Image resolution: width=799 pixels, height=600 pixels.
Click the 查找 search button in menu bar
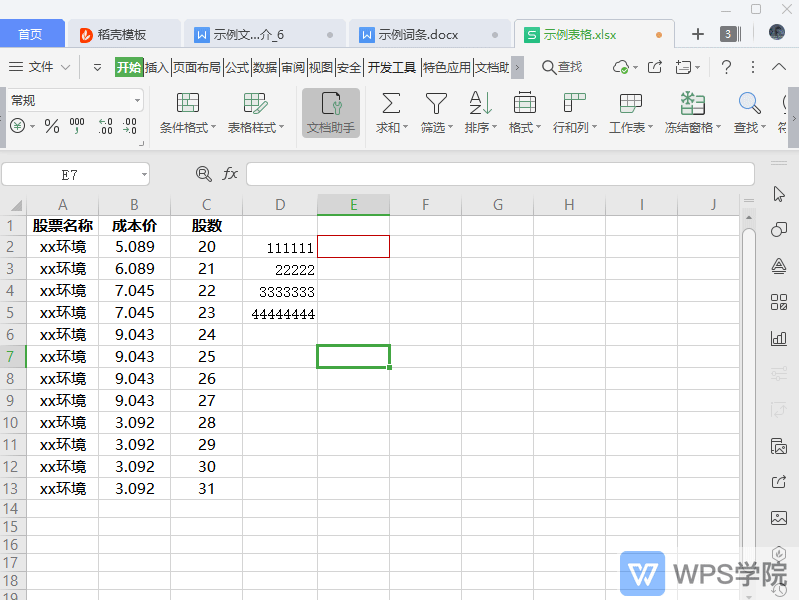point(561,67)
